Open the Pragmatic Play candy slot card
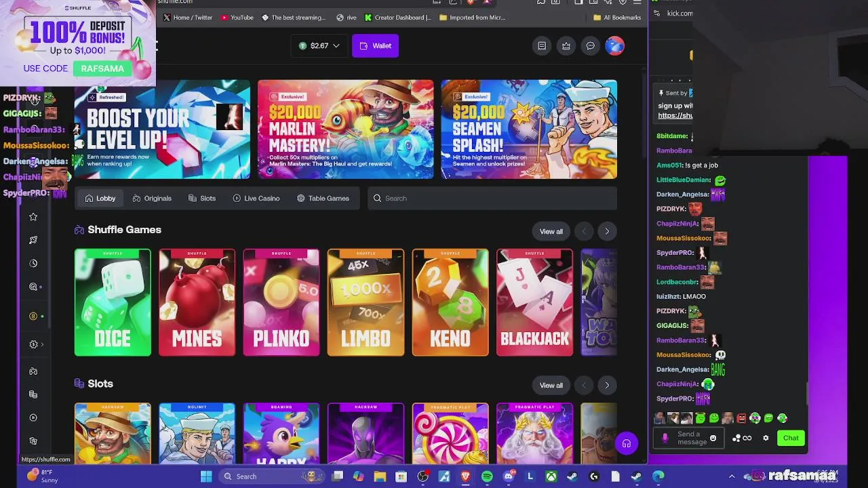The width and height of the screenshot is (868, 488). [x=450, y=434]
